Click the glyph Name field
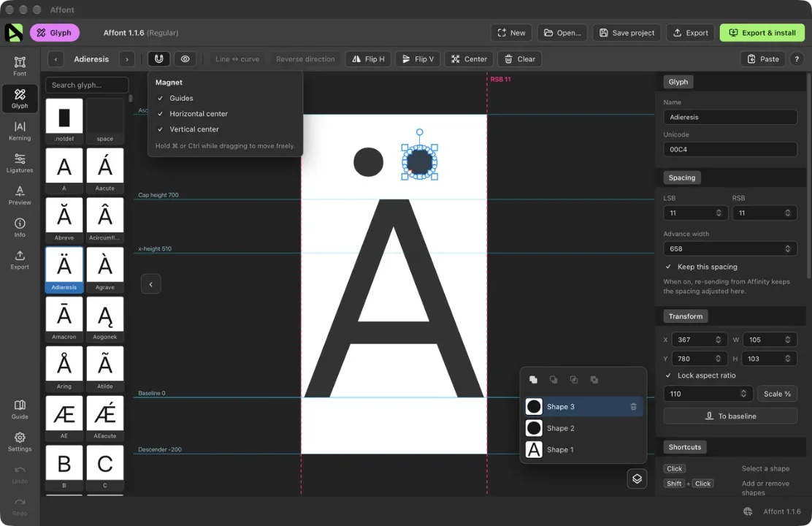Screen dimensions: 812x526 pos(730,117)
